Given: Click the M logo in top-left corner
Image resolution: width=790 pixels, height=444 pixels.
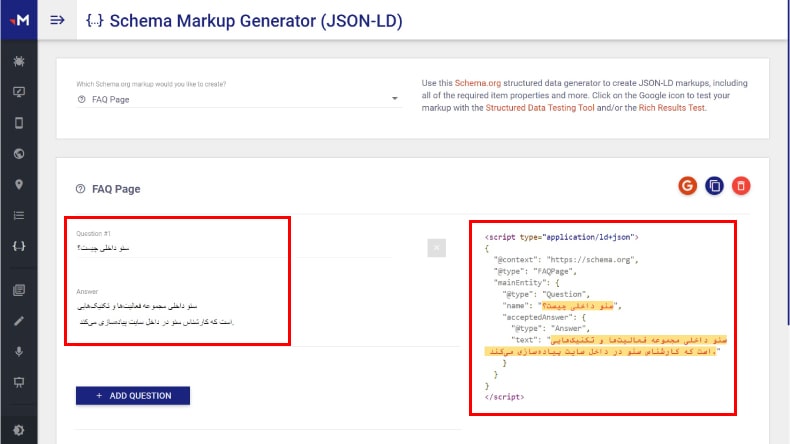Looking at the screenshot, I should point(19,20).
